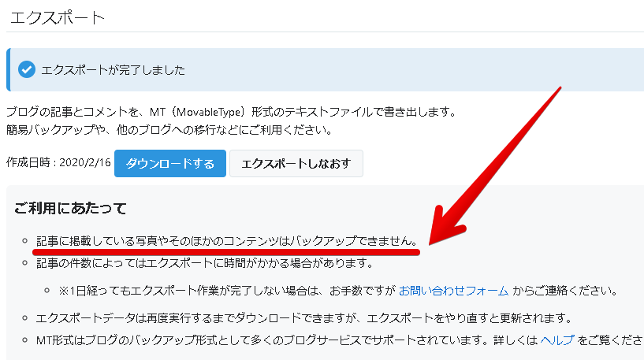Image resolution: width=644 pixels, height=360 pixels.
Task: Click the ご利用にあたって section heading
Action: (x=70, y=209)
